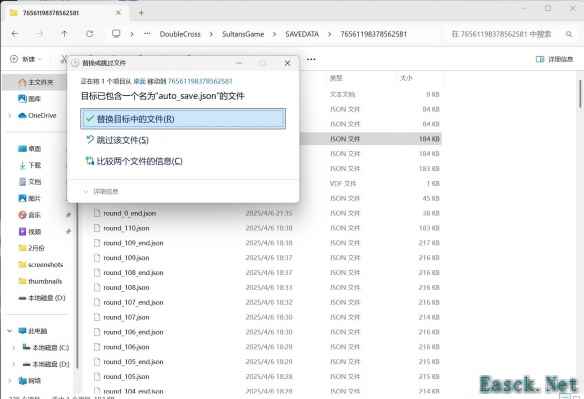
Task: Sort files by the Type column header
Action: tap(336, 78)
